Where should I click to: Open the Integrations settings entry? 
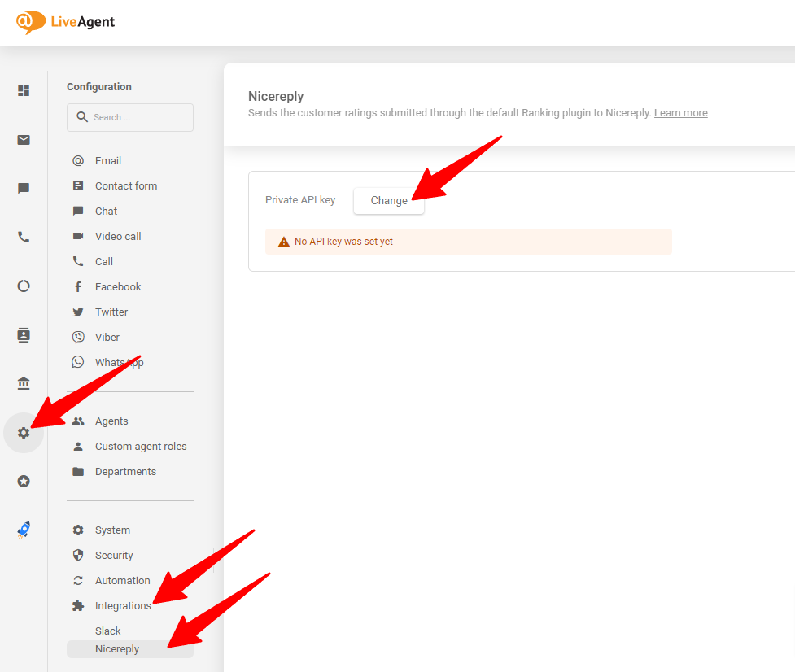[x=122, y=605]
